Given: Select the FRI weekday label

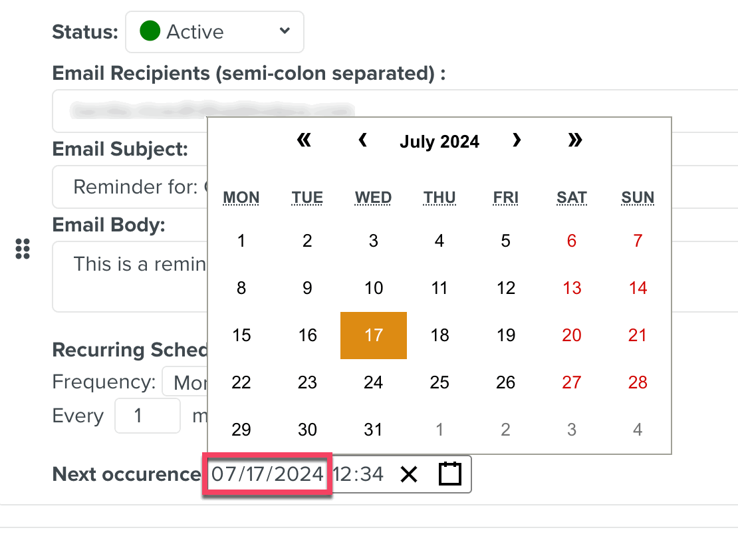Looking at the screenshot, I should pyautogui.click(x=505, y=197).
